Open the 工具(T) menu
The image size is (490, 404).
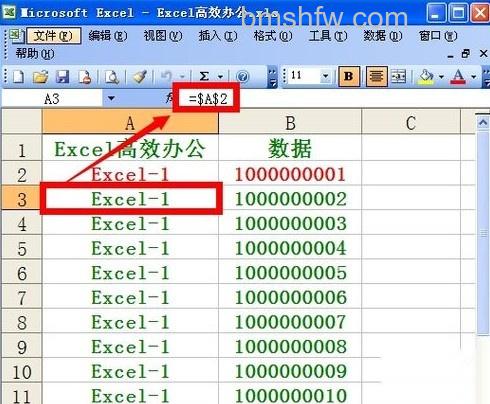(328, 35)
